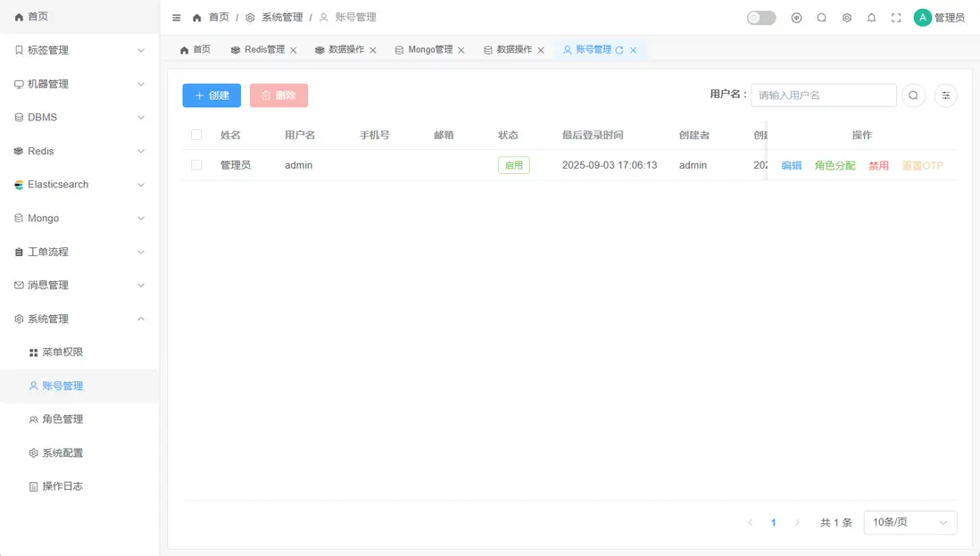Expand the Redis sidebar menu

point(79,151)
